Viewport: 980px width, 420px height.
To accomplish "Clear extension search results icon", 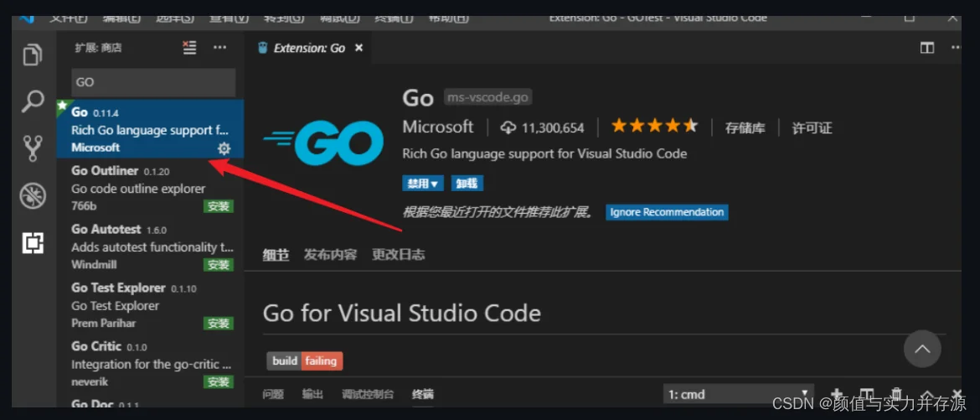I will [x=189, y=48].
